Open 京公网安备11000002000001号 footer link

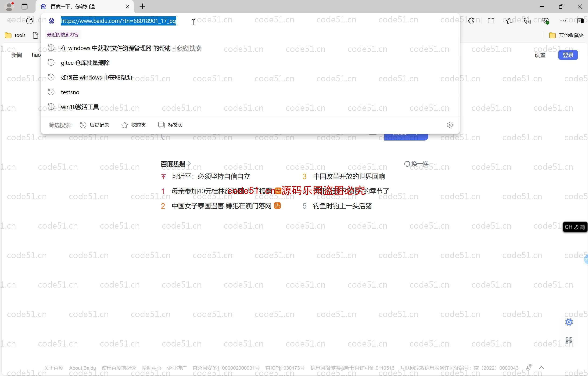226,368
